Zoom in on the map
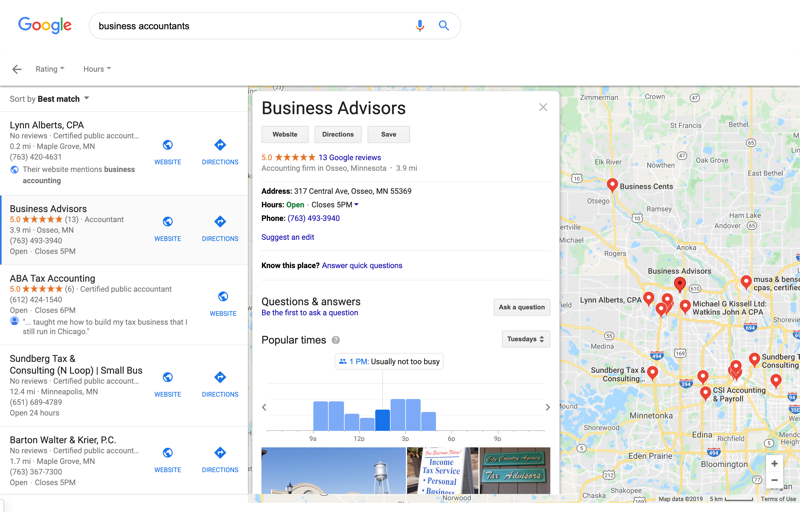Screen dimensions: 800x512 tap(774, 464)
